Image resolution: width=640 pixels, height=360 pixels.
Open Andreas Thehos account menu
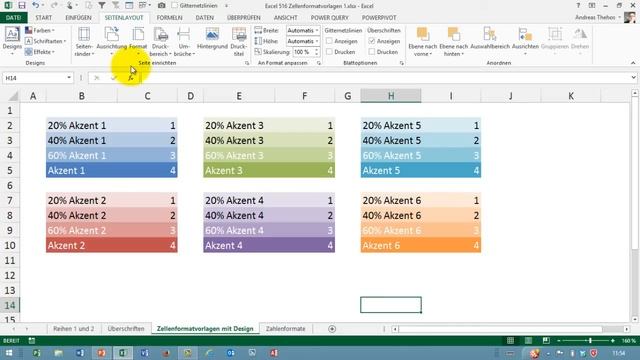point(598,18)
